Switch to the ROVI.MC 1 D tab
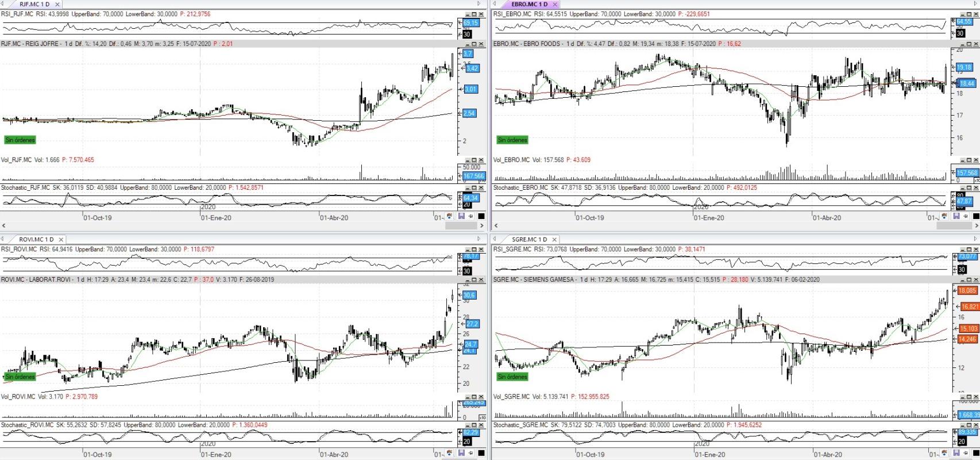 click(36, 239)
